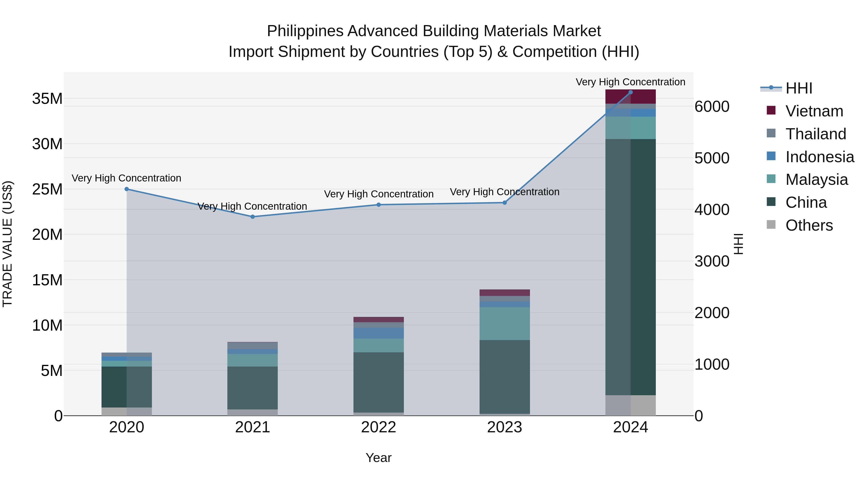Image resolution: width=868 pixels, height=488 pixels.
Task: Click the 2021 x-axis label
Action: coord(253,427)
